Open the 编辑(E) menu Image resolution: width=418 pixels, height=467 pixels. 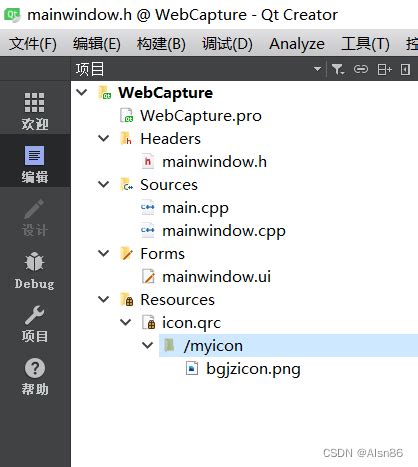point(97,44)
